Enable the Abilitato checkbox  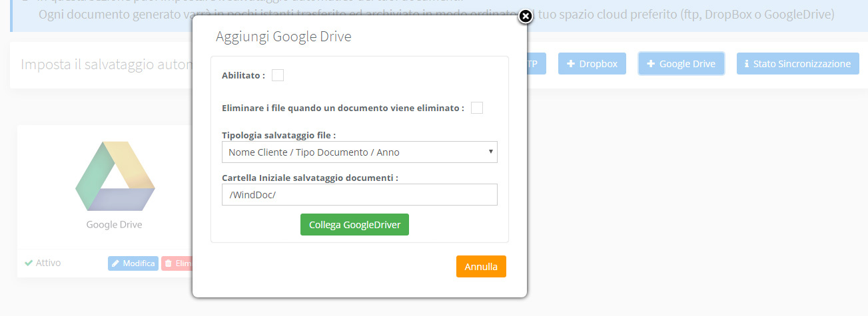click(278, 75)
